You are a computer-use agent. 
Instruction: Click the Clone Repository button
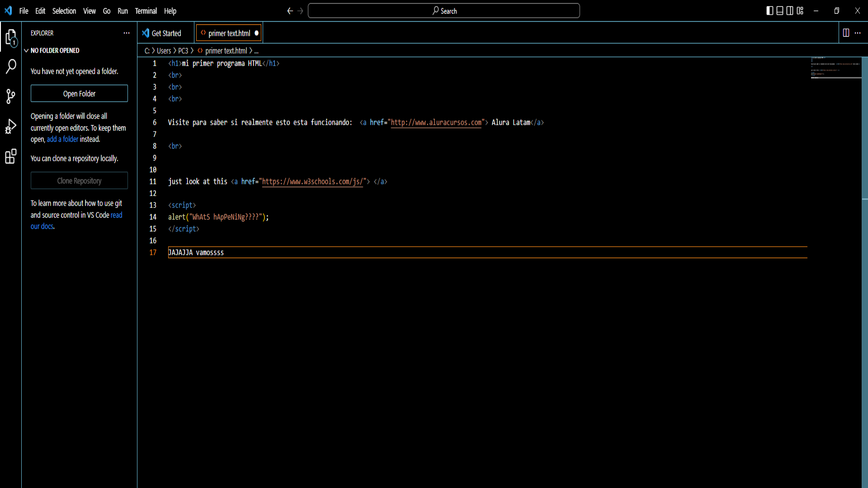point(79,181)
